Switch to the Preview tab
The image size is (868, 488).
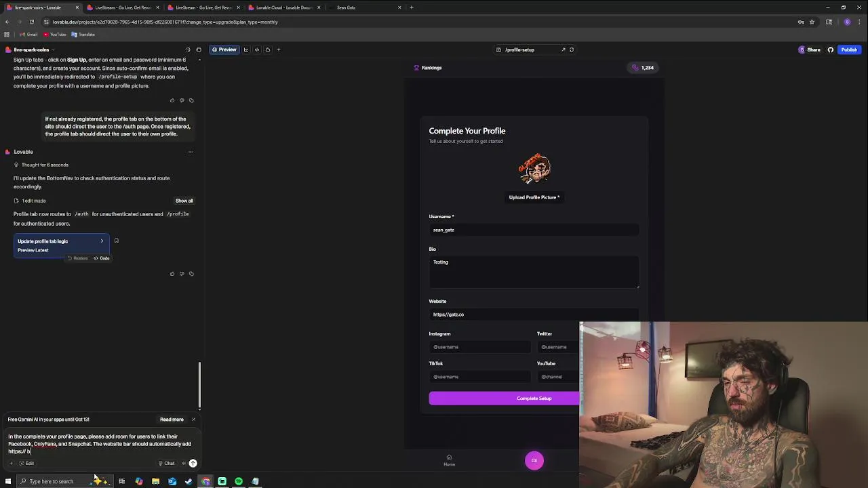224,49
